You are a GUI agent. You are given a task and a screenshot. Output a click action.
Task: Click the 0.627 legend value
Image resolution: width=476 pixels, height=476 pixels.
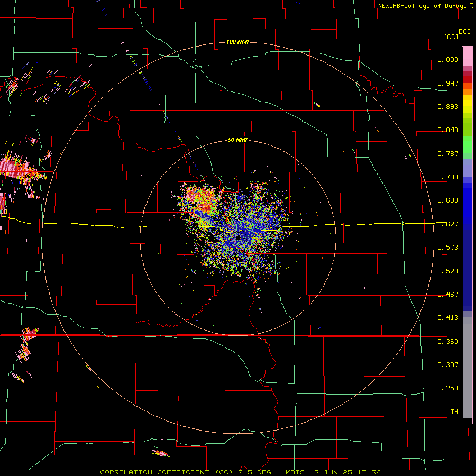[x=448, y=224]
